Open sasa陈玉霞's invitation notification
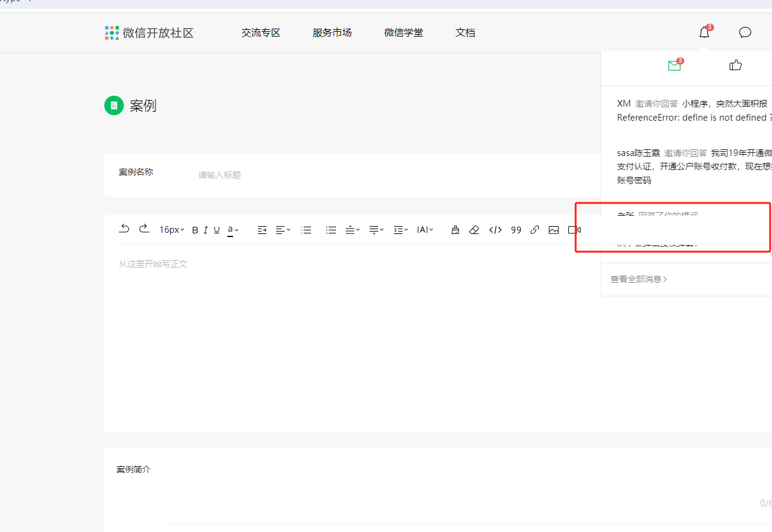This screenshot has width=772, height=532. point(694,166)
